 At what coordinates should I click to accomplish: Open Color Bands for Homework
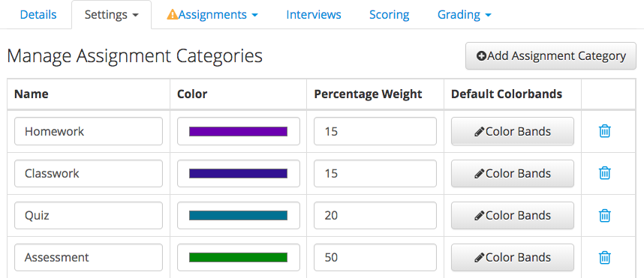(x=513, y=131)
